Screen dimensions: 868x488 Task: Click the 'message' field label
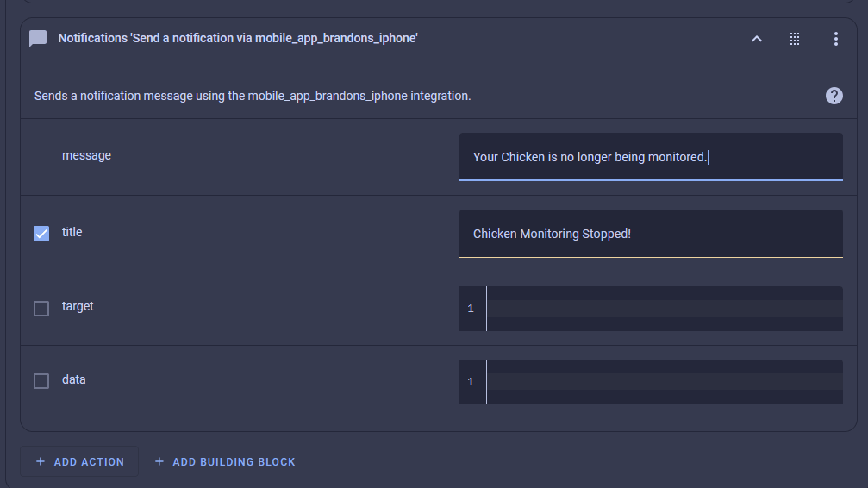click(x=86, y=156)
